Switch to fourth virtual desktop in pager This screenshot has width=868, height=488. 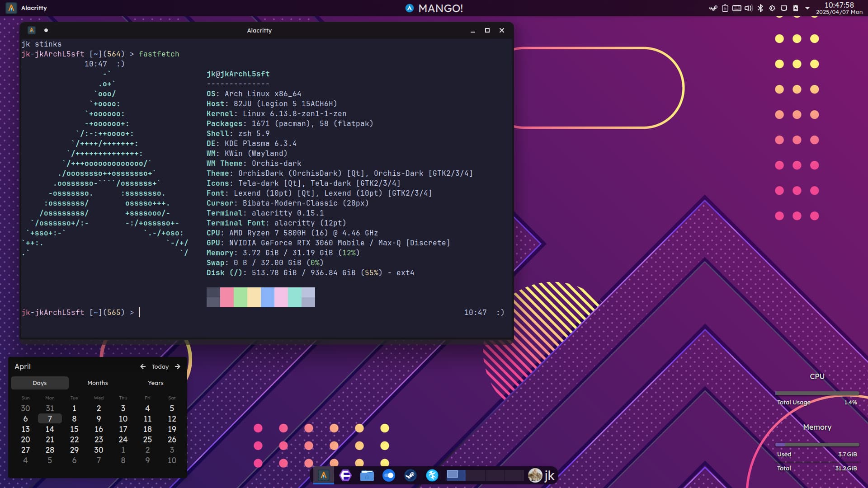coord(514,475)
